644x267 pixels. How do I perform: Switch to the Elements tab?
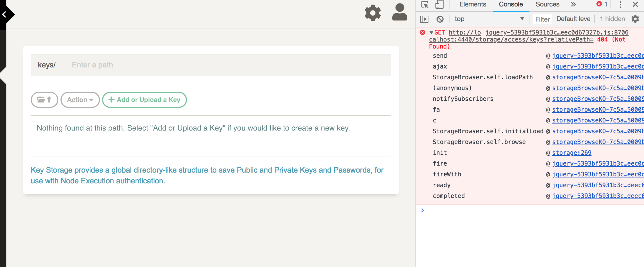pos(472,4)
